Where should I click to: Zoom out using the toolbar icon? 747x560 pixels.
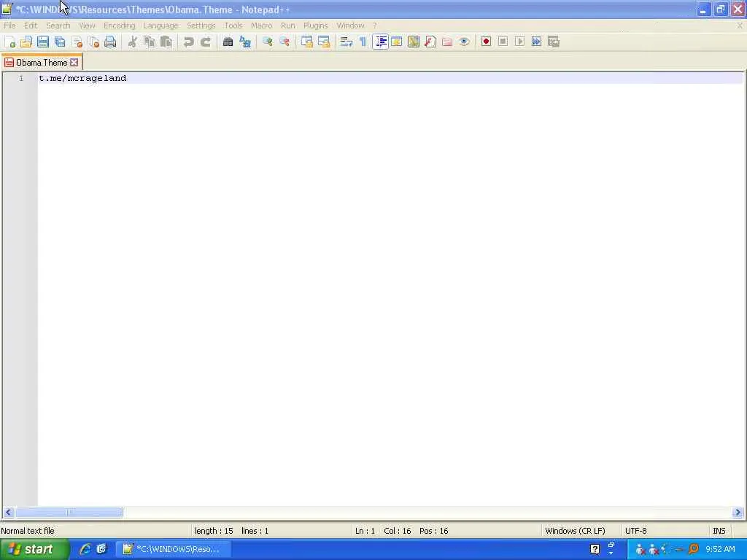[285, 42]
